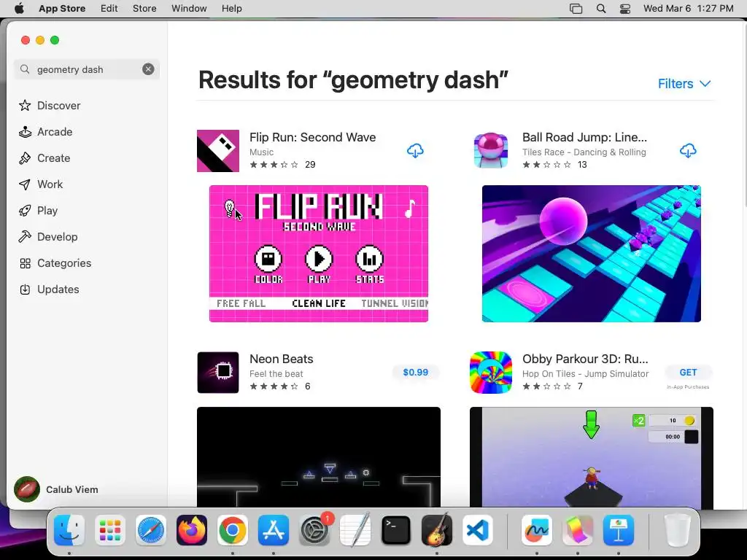Open the Apple menu

[x=19, y=8]
